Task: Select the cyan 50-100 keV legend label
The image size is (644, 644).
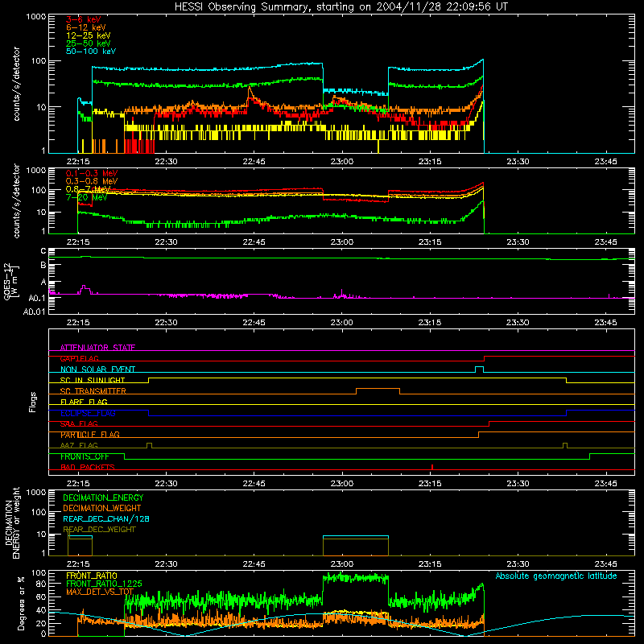Action: pyautogui.click(x=91, y=52)
